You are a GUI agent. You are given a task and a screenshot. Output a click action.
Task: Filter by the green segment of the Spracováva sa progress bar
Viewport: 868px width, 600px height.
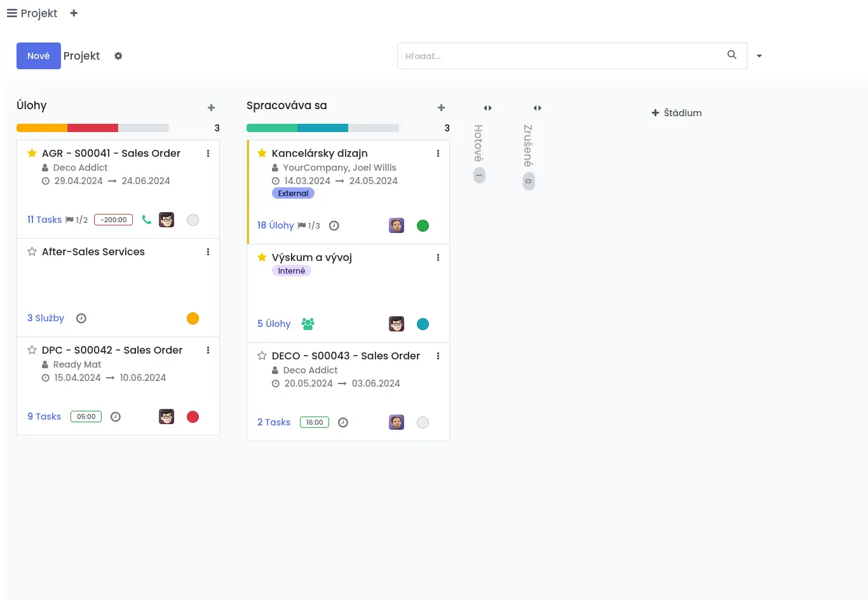click(272, 128)
